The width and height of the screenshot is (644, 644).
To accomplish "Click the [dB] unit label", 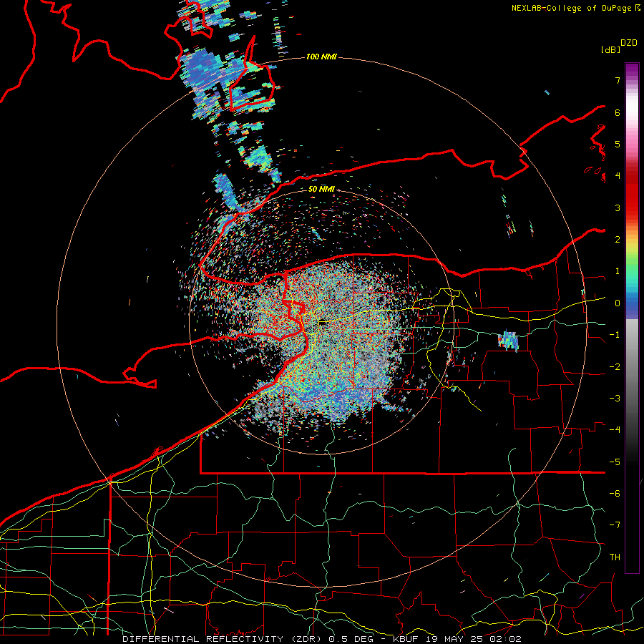I will pos(610,49).
